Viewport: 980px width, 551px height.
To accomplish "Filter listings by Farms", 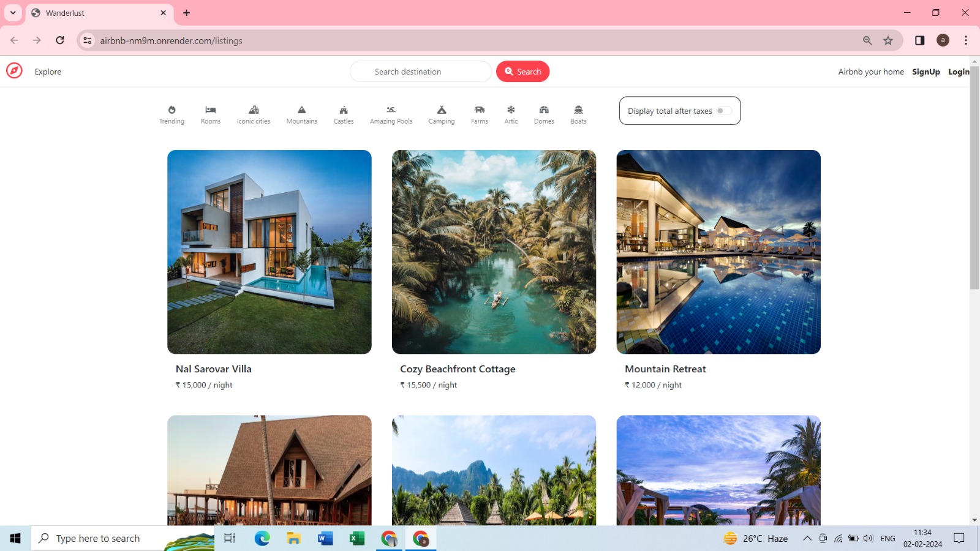I will [x=480, y=114].
